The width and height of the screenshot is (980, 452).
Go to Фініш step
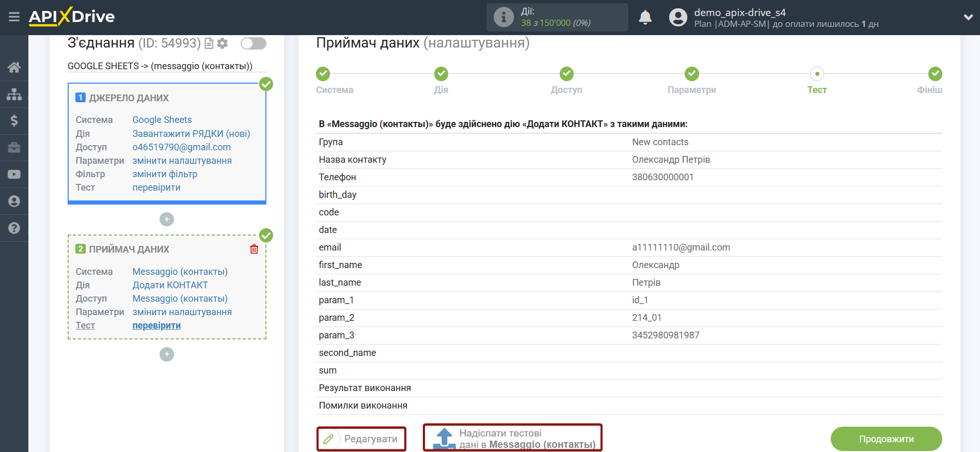point(935,74)
